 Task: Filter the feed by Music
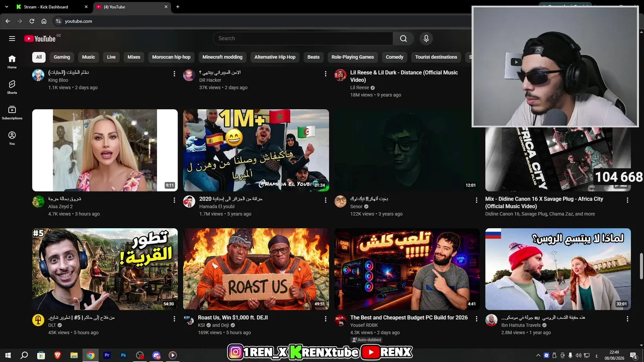tap(89, 57)
